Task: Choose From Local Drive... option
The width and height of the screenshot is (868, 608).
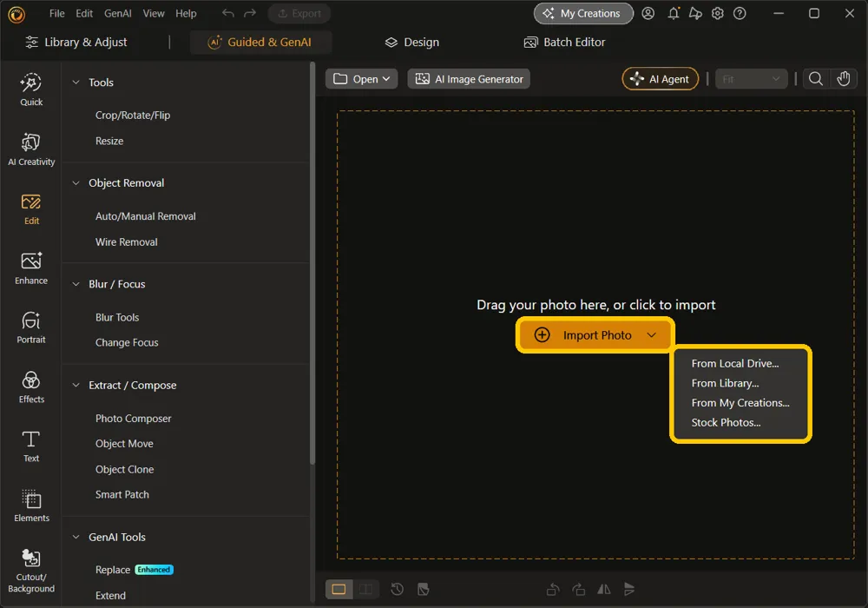Action: [x=735, y=363]
